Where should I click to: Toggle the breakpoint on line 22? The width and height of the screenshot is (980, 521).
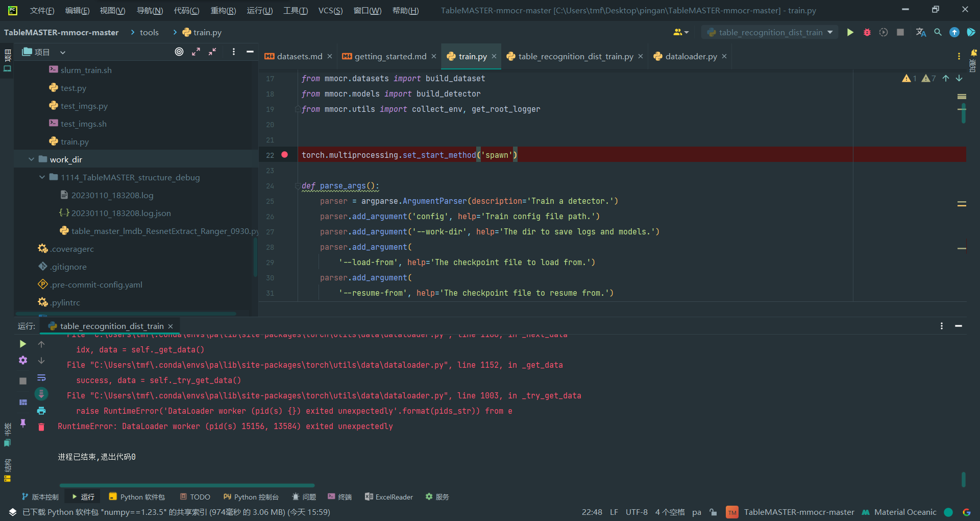point(285,155)
